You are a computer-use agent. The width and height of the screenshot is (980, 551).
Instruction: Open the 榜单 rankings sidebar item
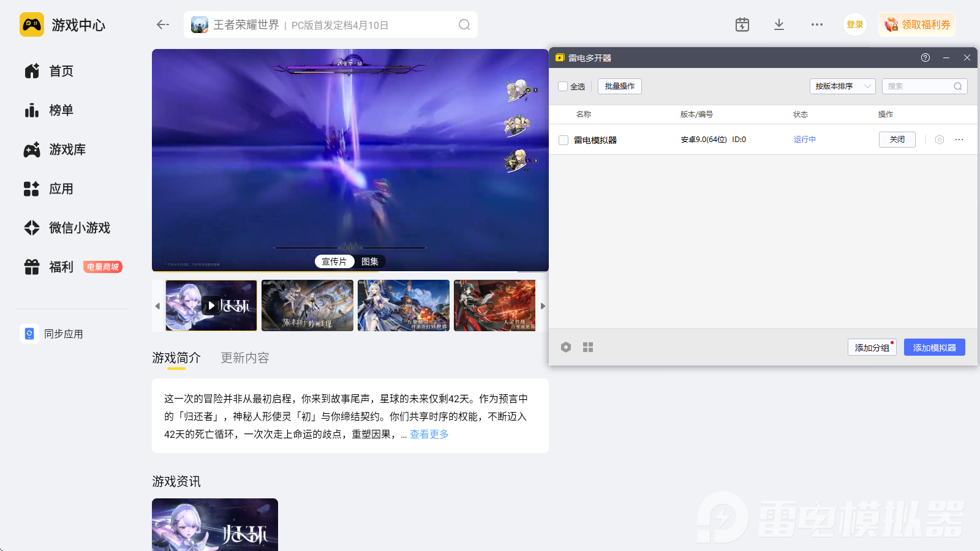coord(49,110)
